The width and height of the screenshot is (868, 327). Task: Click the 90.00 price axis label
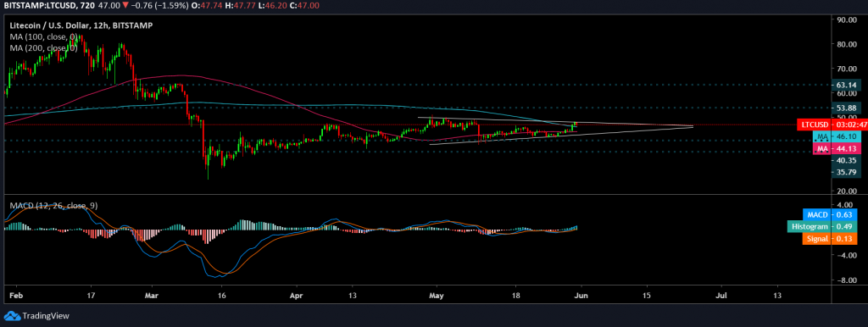pyautogui.click(x=846, y=20)
